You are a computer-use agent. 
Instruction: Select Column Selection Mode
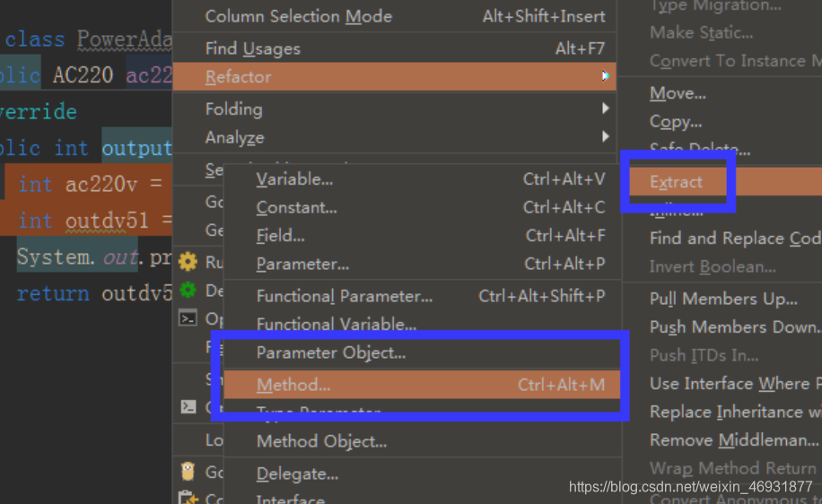394,16
